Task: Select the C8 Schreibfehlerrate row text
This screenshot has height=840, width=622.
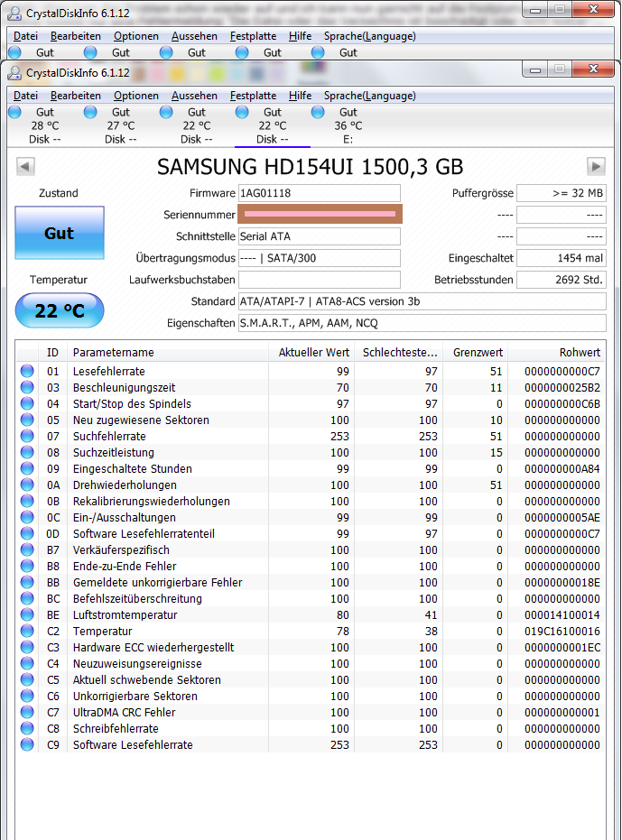Action: [x=116, y=729]
